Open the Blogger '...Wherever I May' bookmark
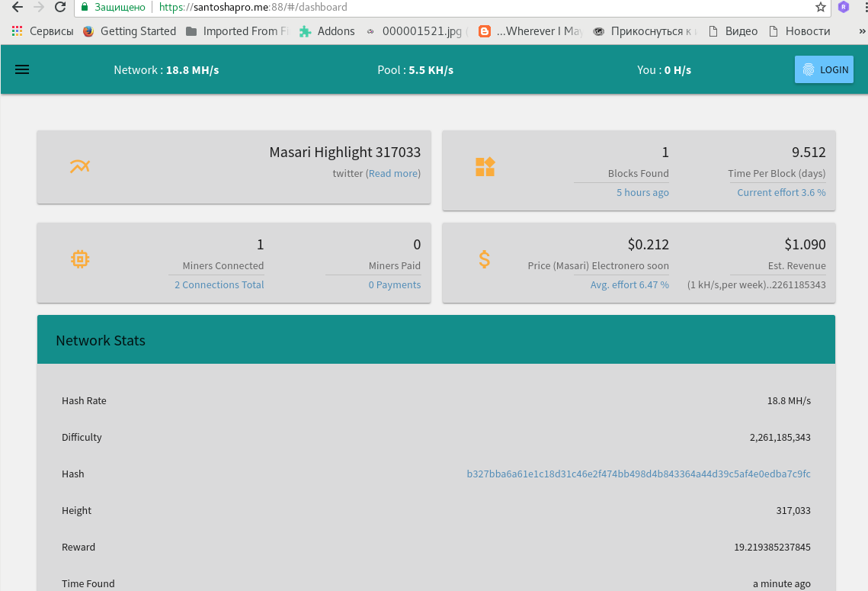 pyautogui.click(x=531, y=31)
